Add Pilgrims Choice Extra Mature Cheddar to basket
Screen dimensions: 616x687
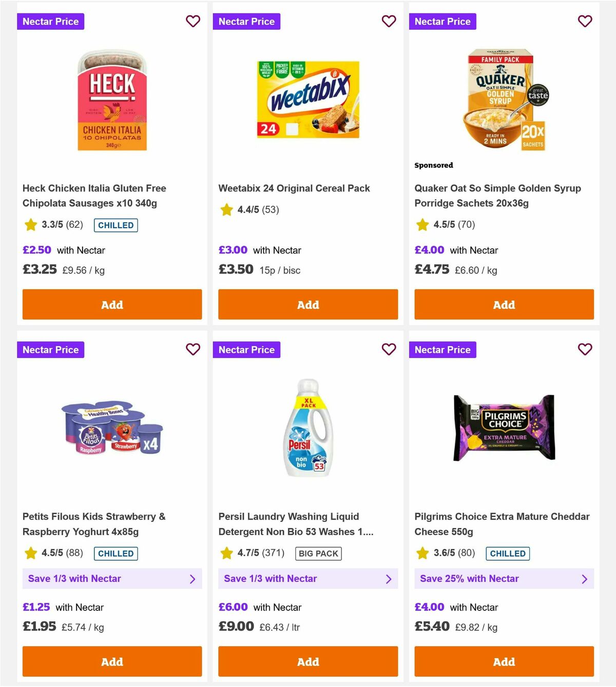504,662
